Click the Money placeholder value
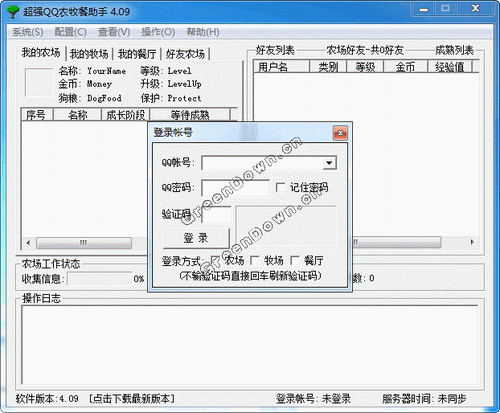 tap(99, 84)
